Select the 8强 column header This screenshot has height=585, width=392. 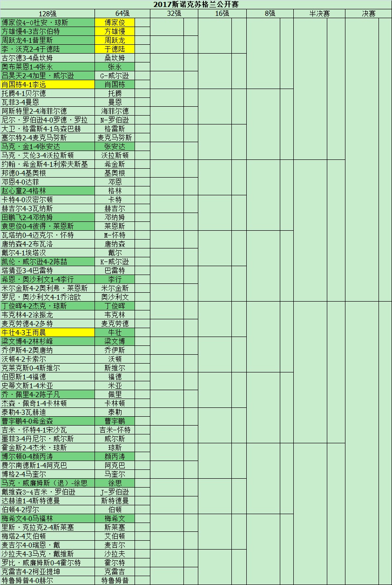pos(270,14)
